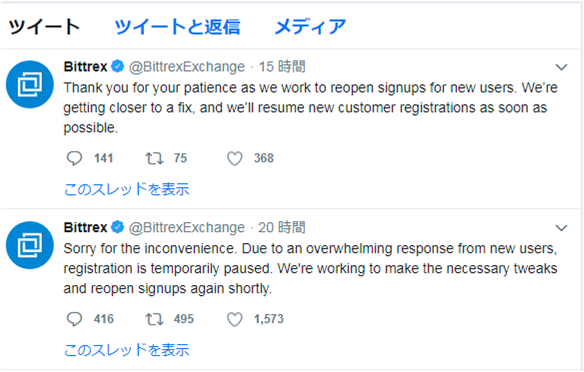Select the ツイート tab
This screenshot has width=584, height=372.
click(x=44, y=27)
